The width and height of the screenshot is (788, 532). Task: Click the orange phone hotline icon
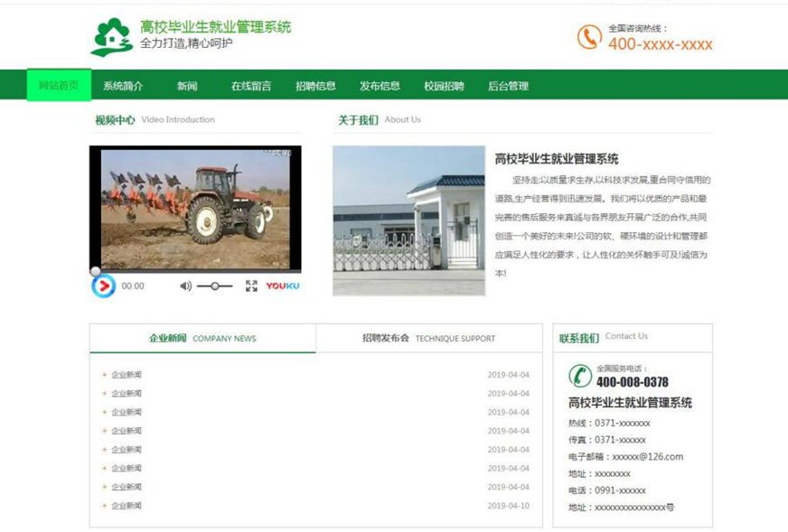(x=589, y=37)
